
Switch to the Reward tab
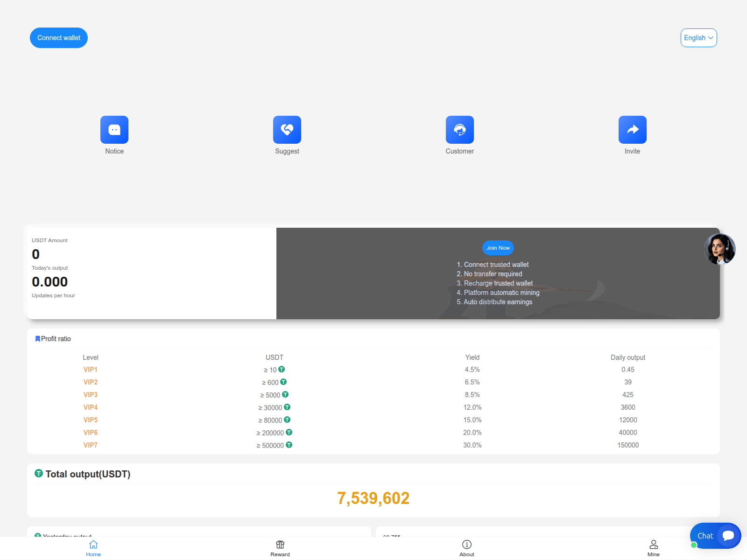(280, 549)
